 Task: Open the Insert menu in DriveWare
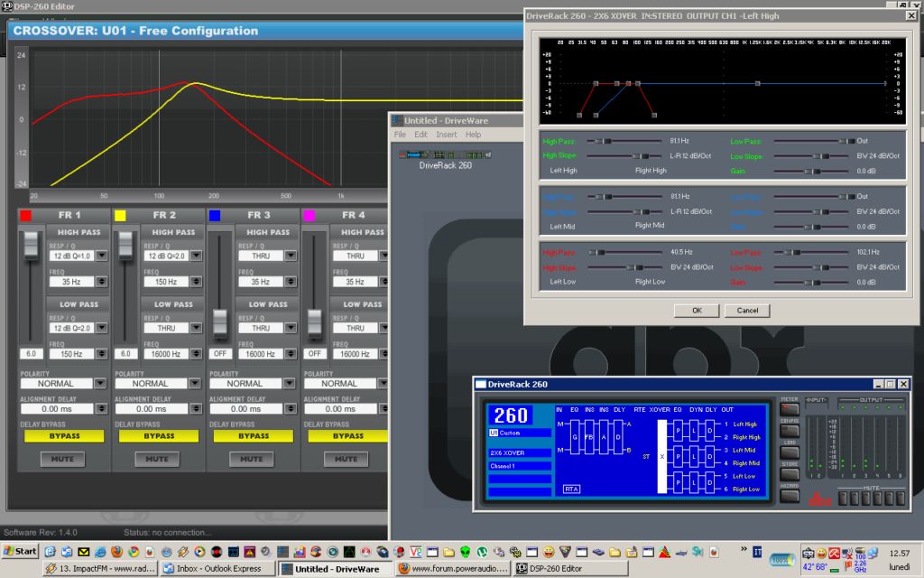(447, 135)
